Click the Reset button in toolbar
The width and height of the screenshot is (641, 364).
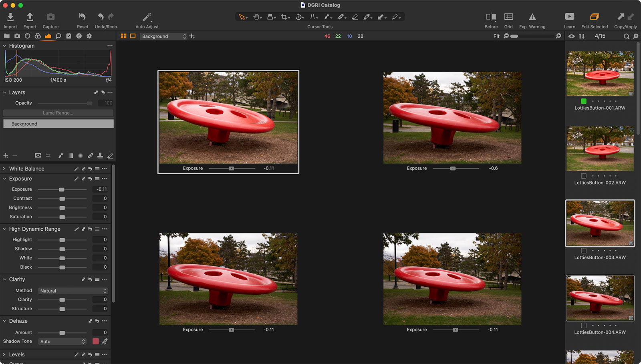[x=83, y=17]
